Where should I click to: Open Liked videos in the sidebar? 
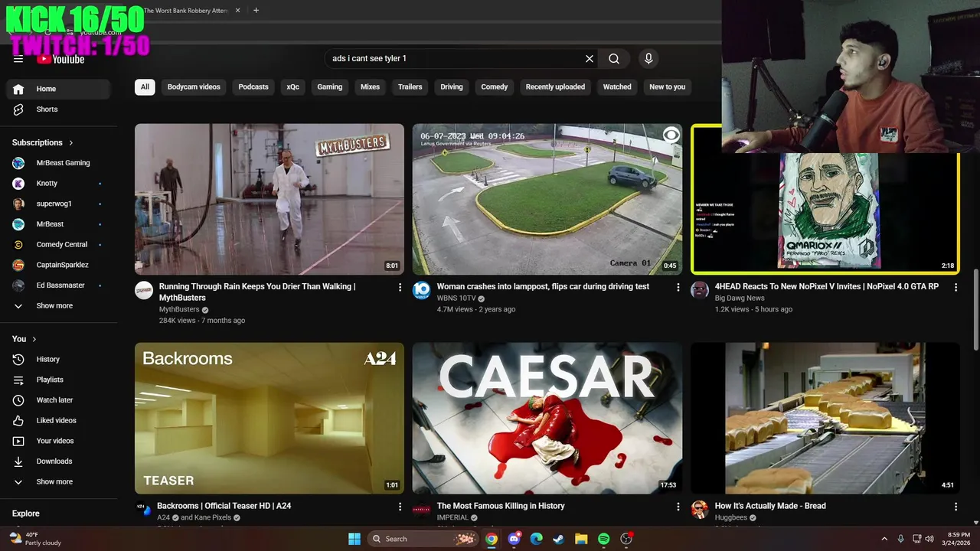coord(59,420)
